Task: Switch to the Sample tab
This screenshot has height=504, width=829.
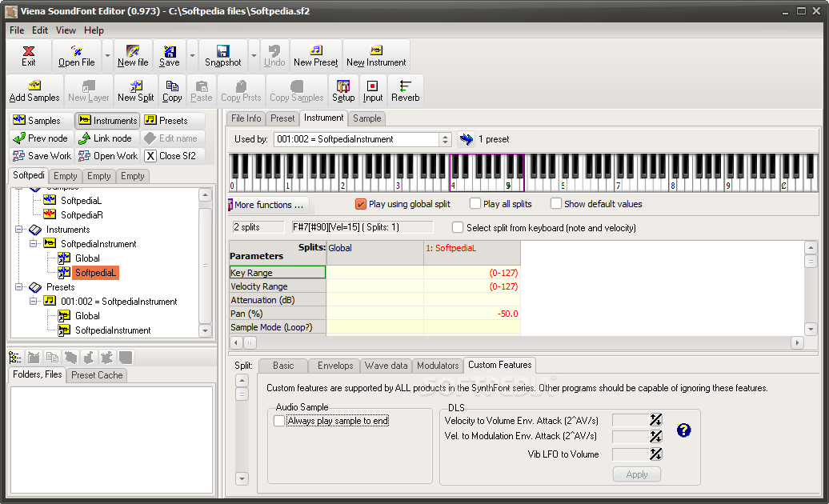Action: pyautogui.click(x=367, y=118)
